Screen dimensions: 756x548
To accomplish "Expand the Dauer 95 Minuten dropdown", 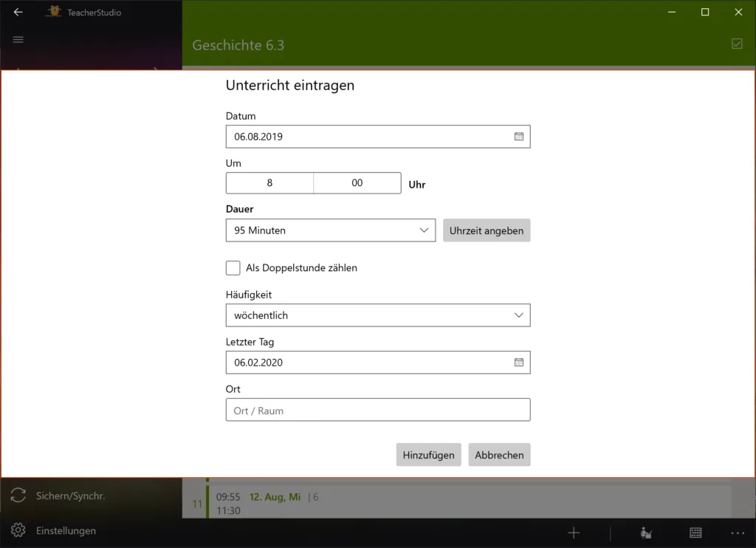I will tap(331, 230).
